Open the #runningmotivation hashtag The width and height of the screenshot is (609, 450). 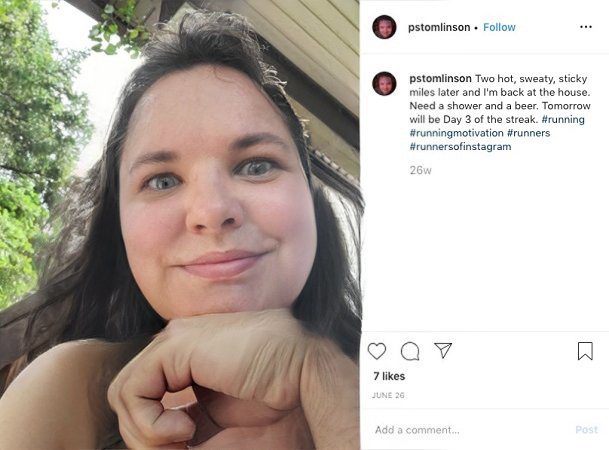coord(456,133)
